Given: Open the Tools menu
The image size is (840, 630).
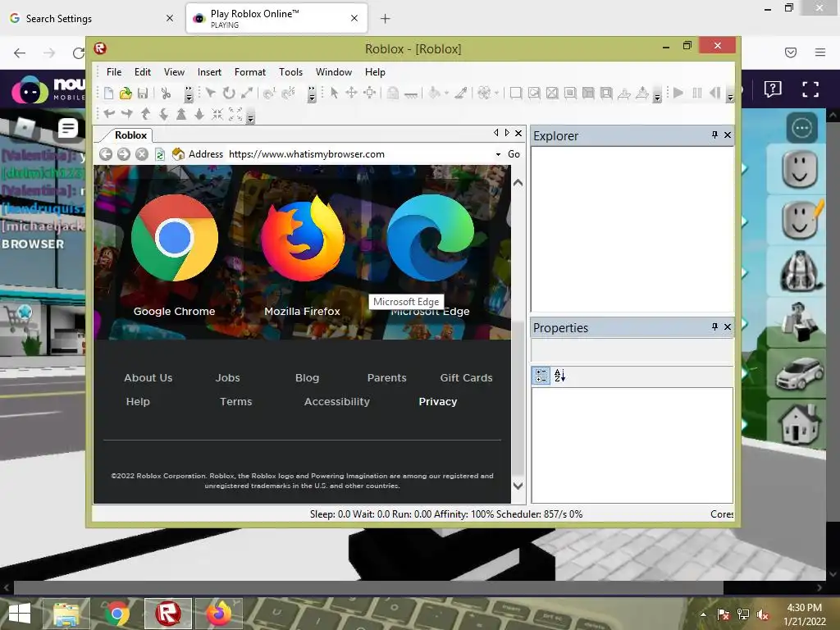Looking at the screenshot, I should [x=290, y=72].
